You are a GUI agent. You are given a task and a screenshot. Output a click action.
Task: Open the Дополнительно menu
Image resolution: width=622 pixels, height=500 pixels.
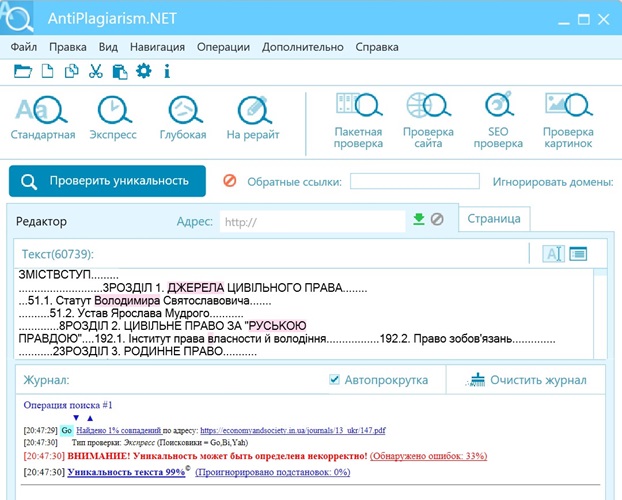(303, 47)
